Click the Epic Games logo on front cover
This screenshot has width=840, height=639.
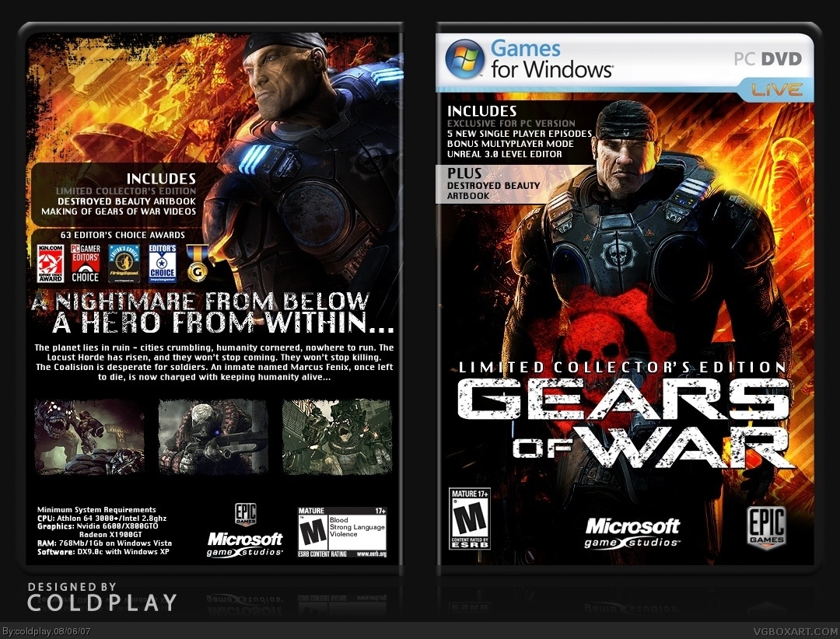click(767, 528)
